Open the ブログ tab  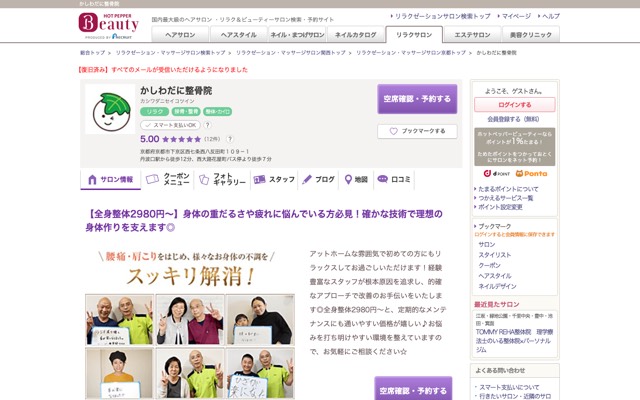point(318,179)
